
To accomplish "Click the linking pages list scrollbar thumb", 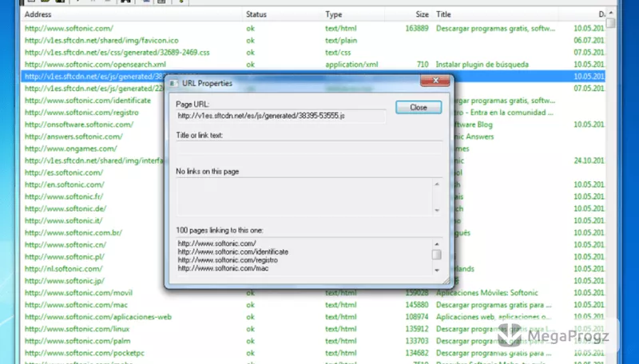I will coord(436,255).
